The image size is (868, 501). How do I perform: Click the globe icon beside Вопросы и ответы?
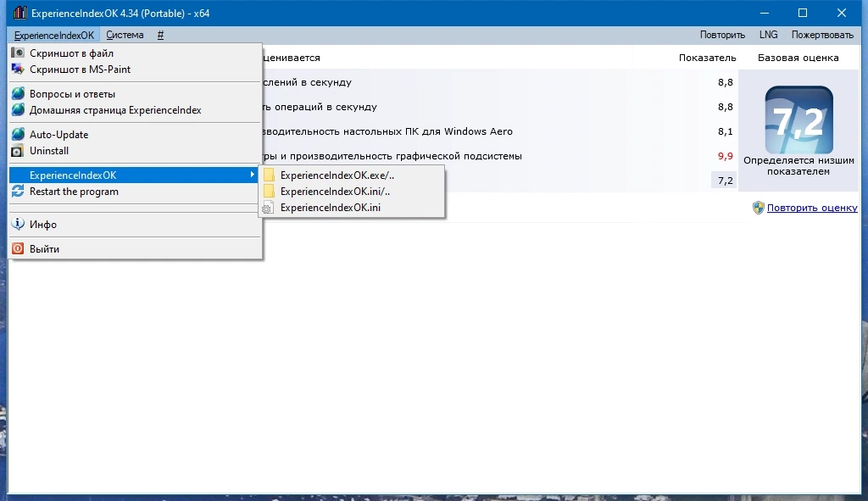coord(18,93)
